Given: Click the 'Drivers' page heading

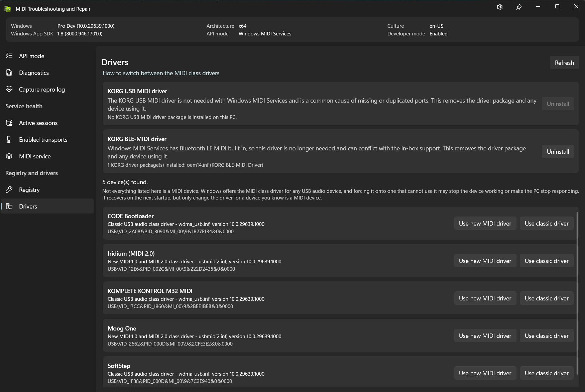Looking at the screenshot, I should 115,62.
